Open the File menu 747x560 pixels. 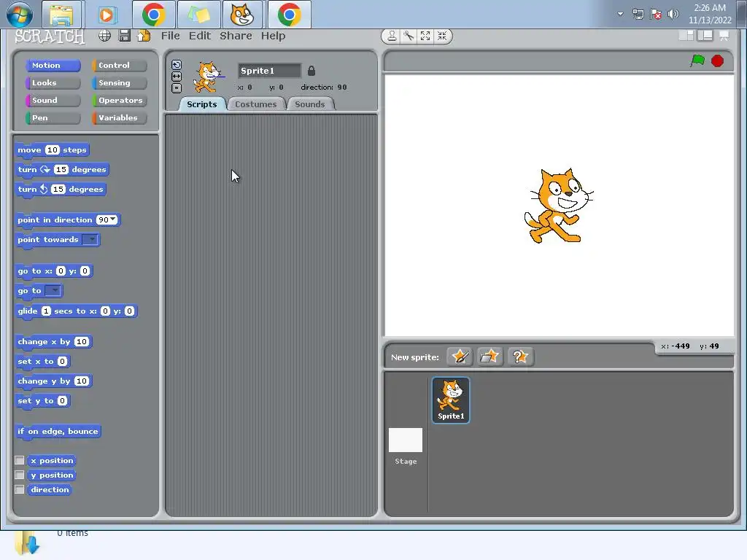[170, 36]
